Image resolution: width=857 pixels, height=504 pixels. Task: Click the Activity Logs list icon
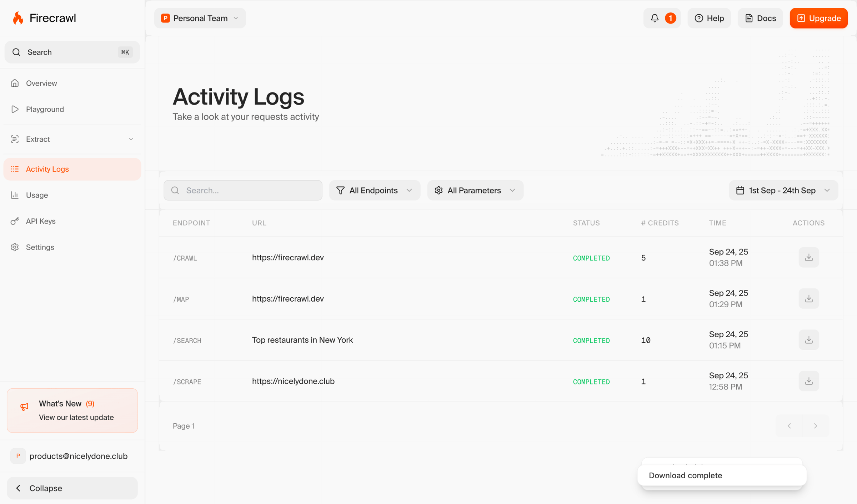[15, 169]
